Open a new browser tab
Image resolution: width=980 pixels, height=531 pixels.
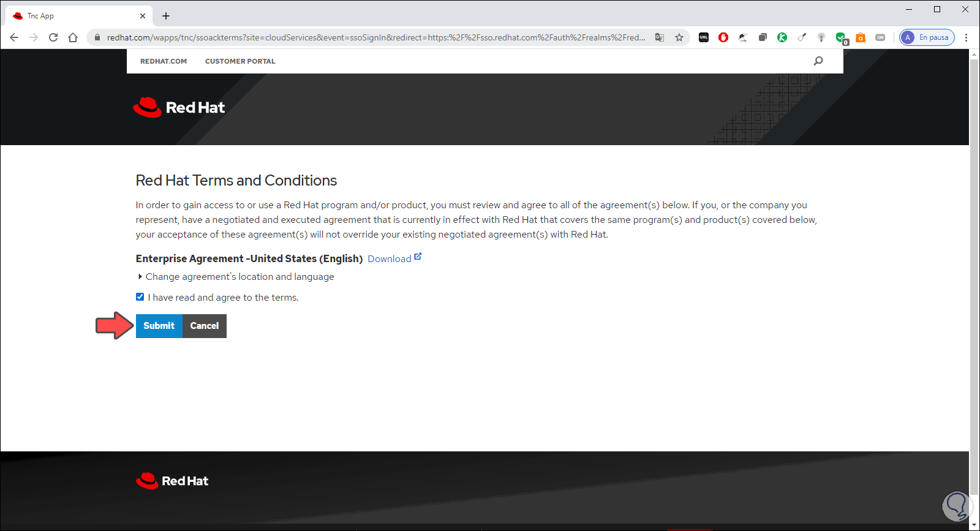pos(166,16)
